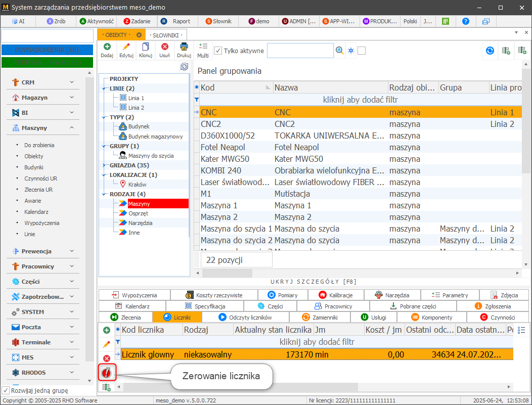
Task: Switch to the SŁOWNIKI tab
Action: point(166,35)
